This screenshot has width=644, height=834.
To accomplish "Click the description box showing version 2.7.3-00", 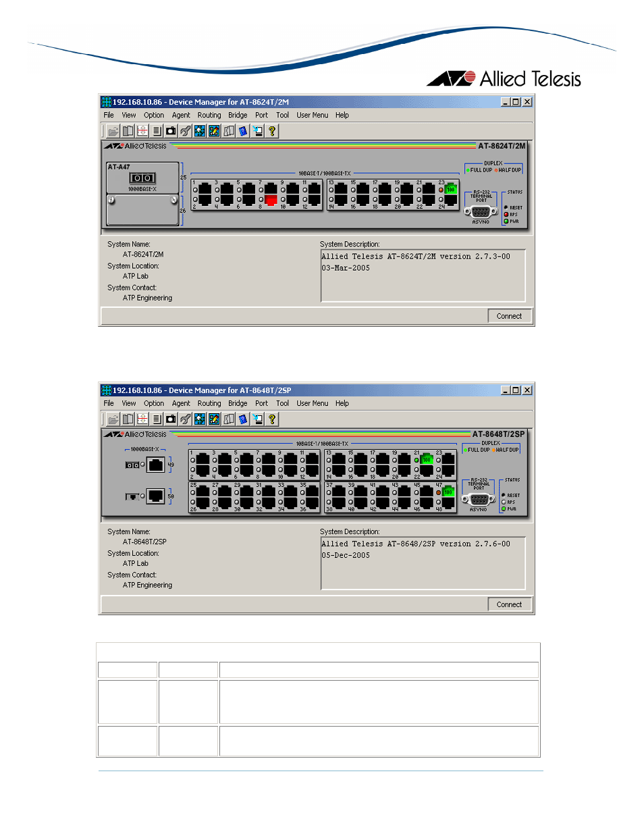I will click(x=423, y=276).
